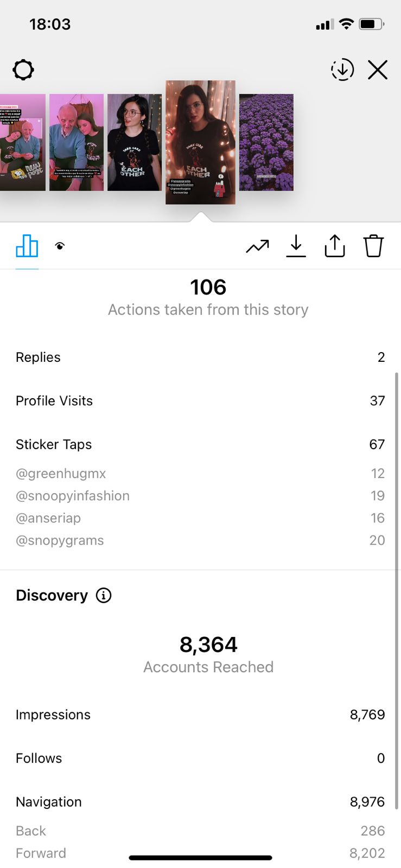Click the vertical scrollbar on the right

(x=397, y=590)
